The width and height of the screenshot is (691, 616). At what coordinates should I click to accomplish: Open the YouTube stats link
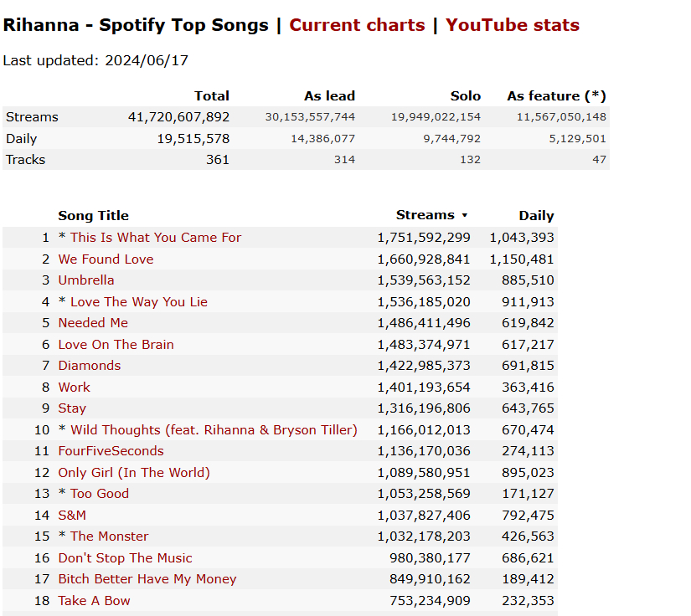(x=513, y=25)
